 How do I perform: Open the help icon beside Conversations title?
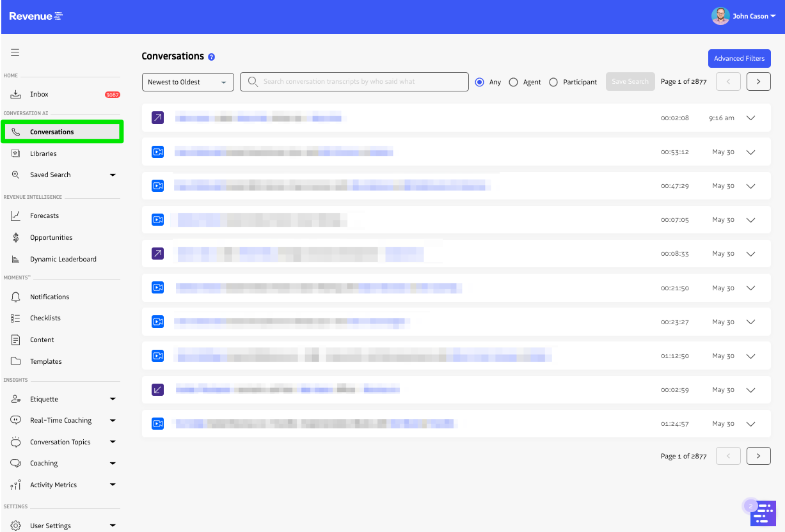pos(212,57)
